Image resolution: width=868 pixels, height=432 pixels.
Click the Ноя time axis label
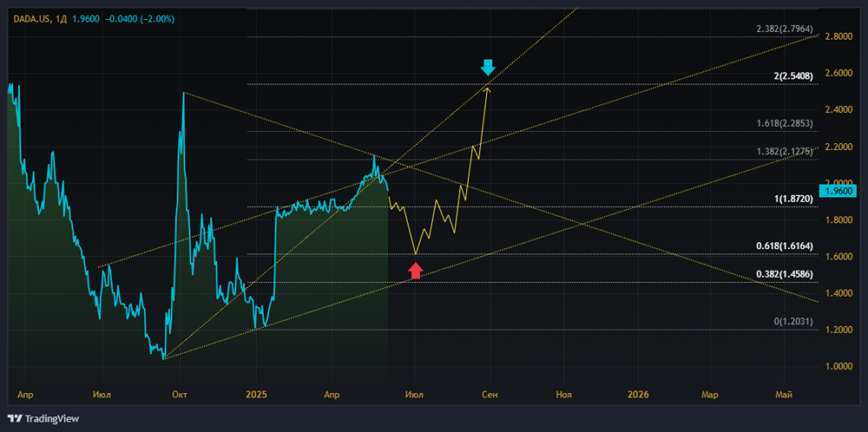(564, 395)
